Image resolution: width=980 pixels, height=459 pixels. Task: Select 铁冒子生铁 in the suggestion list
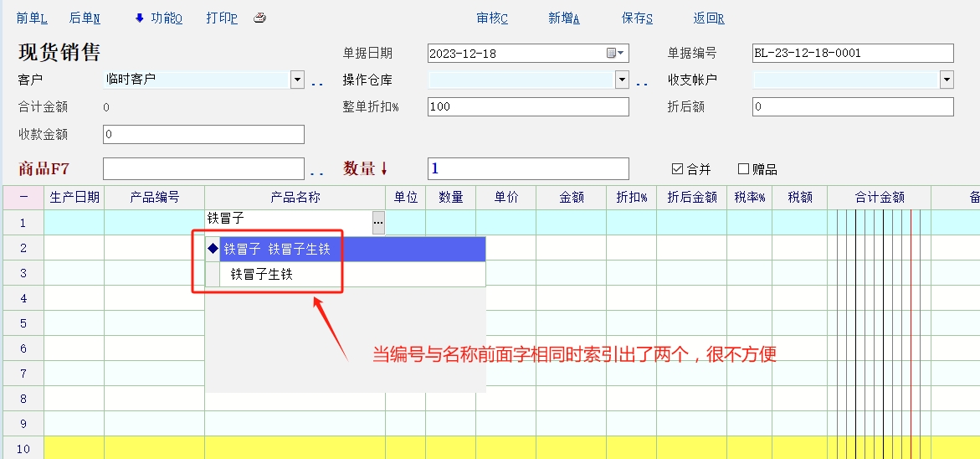point(262,274)
